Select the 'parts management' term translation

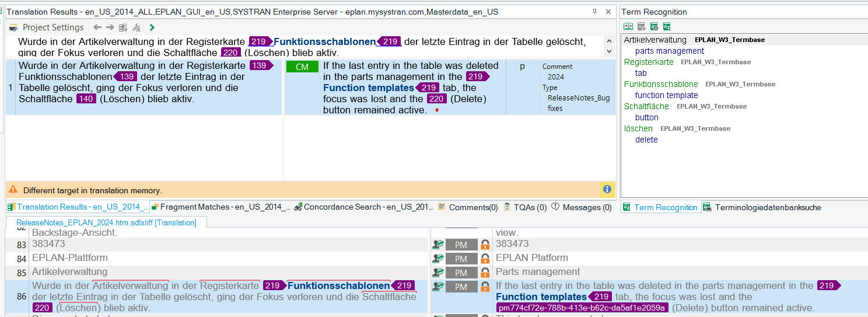click(x=669, y=51)
